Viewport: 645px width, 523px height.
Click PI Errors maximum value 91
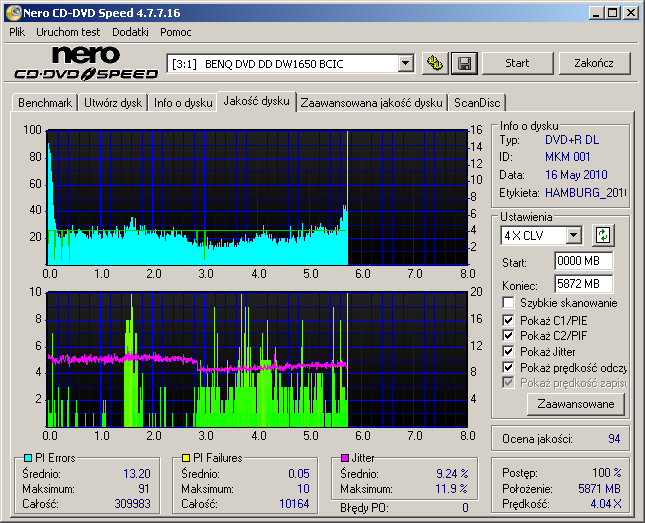pos(144,489)
